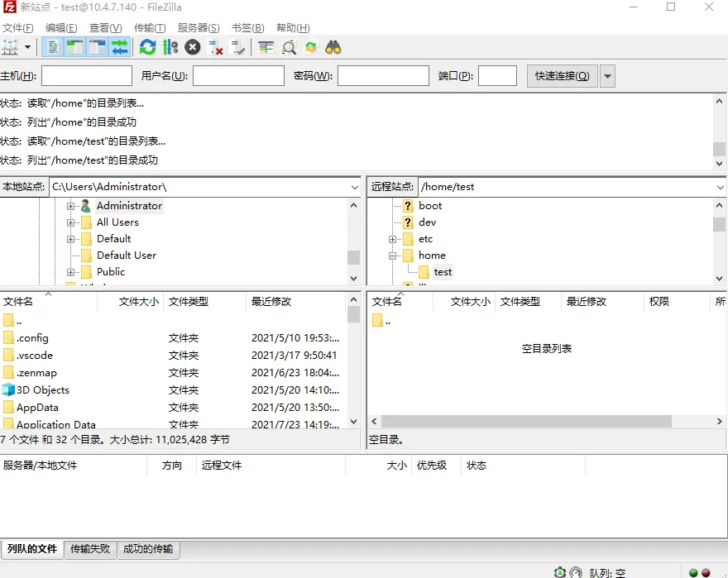Collapse the remote home folder
Image resolution: width=728 pixels, height=578 pixels.
tap(392, 256)
